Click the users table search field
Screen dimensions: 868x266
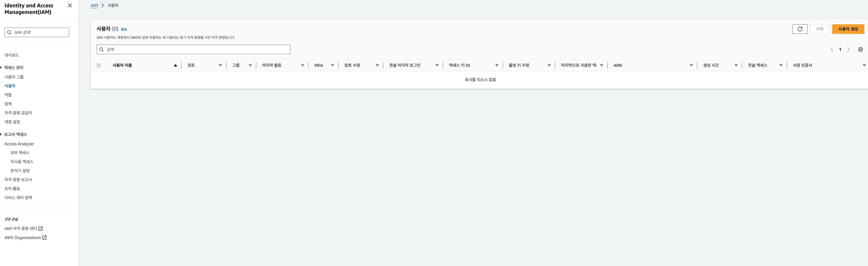click(x=193, y=49)
